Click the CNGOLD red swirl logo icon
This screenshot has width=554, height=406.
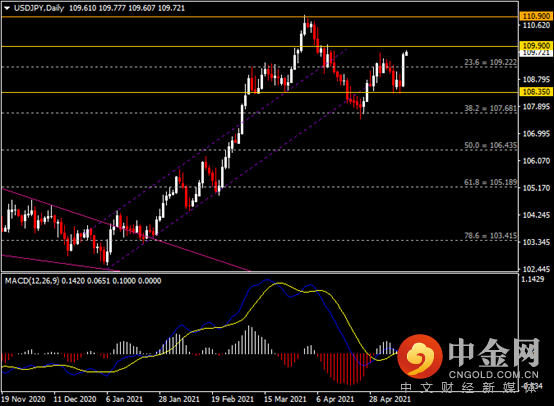420,356
